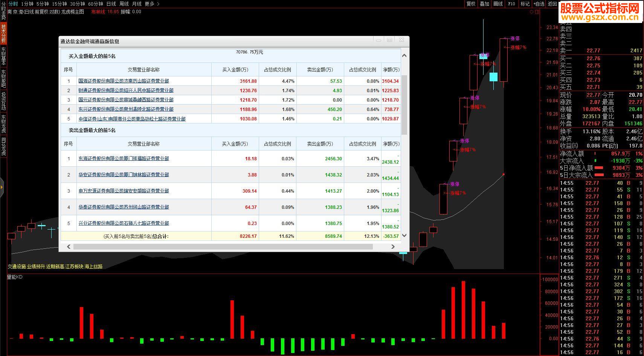
Task: Click the up arrow of the dialog's vertical scrollbar
Action: (404, 56)
